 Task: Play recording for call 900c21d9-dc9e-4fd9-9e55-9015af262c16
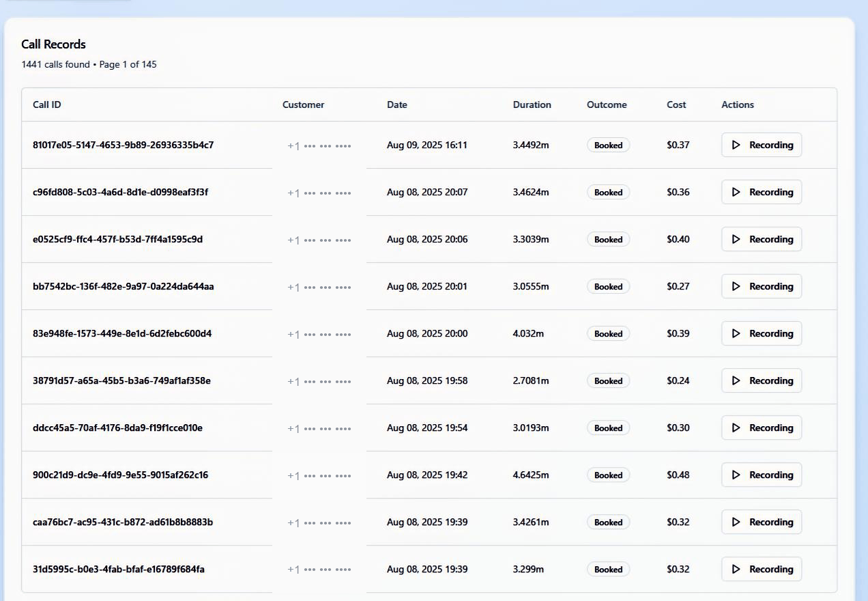pos(761,475)
